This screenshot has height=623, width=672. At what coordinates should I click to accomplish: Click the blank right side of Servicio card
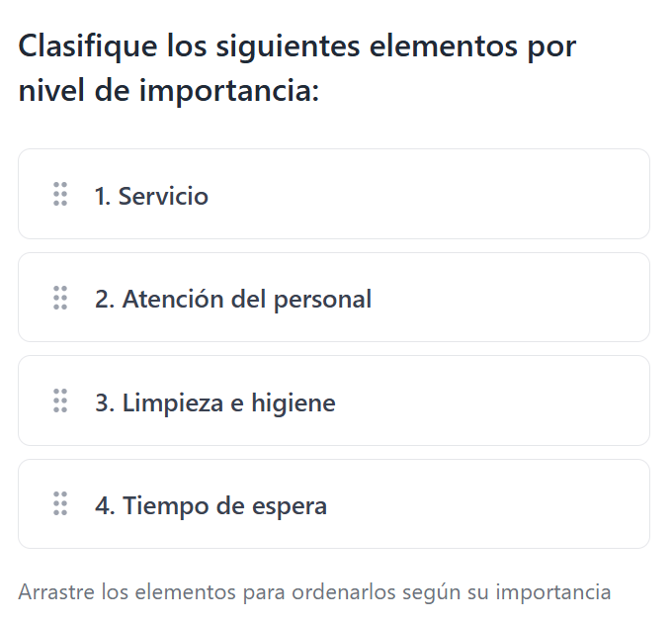[x=514, y=195]
